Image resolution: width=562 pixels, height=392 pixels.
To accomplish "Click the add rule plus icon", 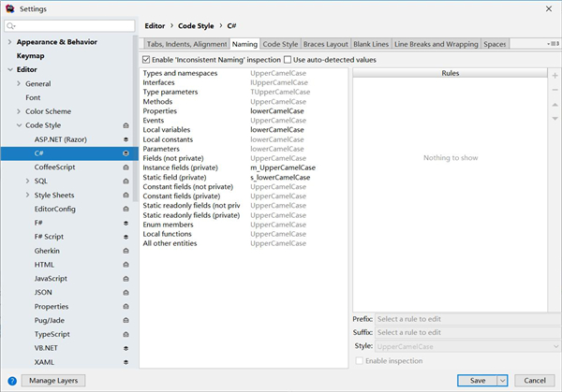I will click(555, 75).
